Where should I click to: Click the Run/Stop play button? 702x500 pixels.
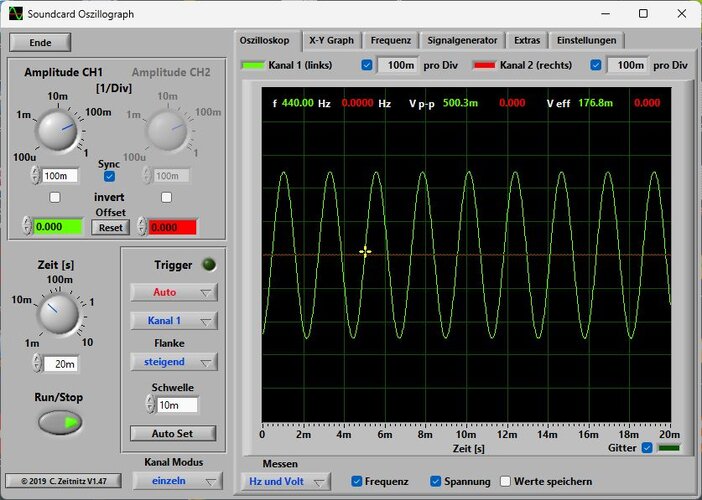point(60,423)
